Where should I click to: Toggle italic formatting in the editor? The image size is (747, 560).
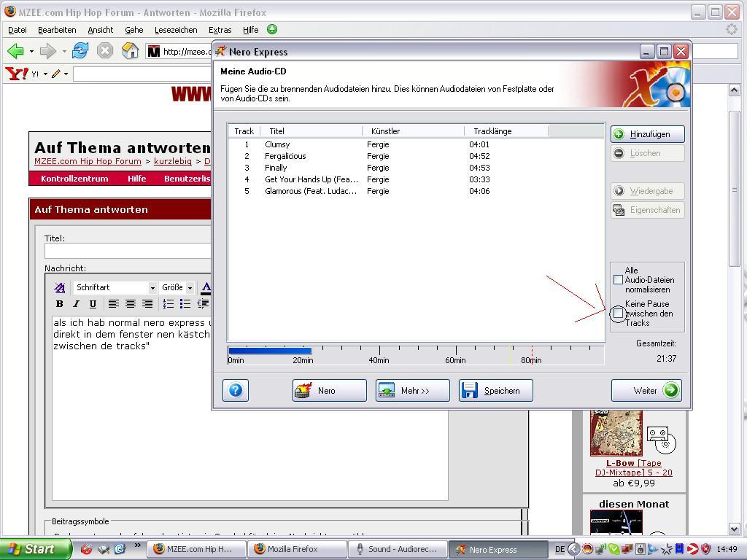[76, 304]
